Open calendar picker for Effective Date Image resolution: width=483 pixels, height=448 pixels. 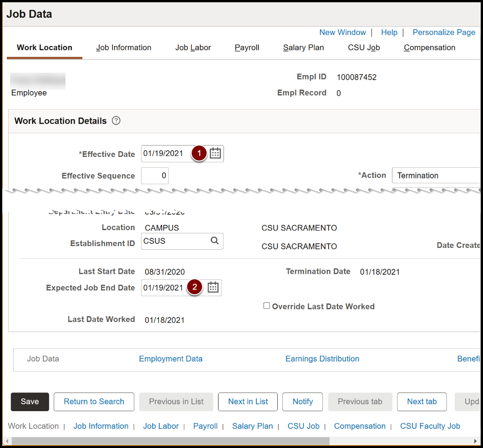click(x=215, y=153)
